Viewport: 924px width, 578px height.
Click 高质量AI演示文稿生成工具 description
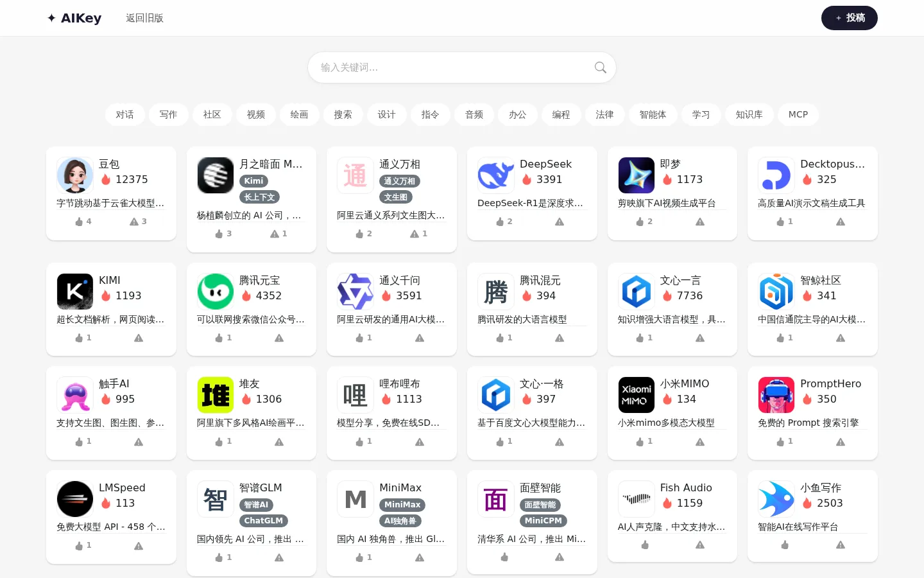pos(812,203)
